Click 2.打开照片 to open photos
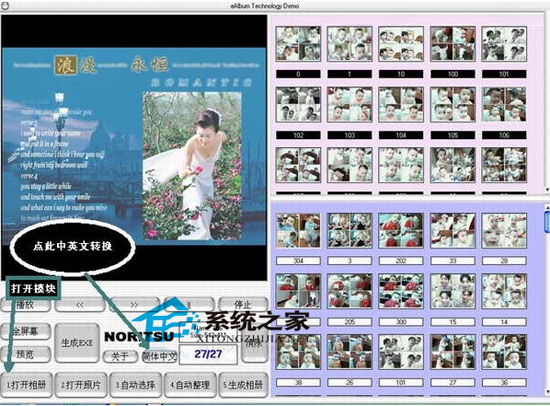 click(x=81, y=385)
